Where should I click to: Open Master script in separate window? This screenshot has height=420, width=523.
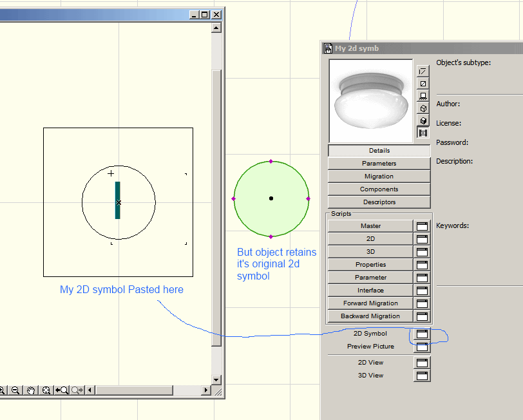423,226
